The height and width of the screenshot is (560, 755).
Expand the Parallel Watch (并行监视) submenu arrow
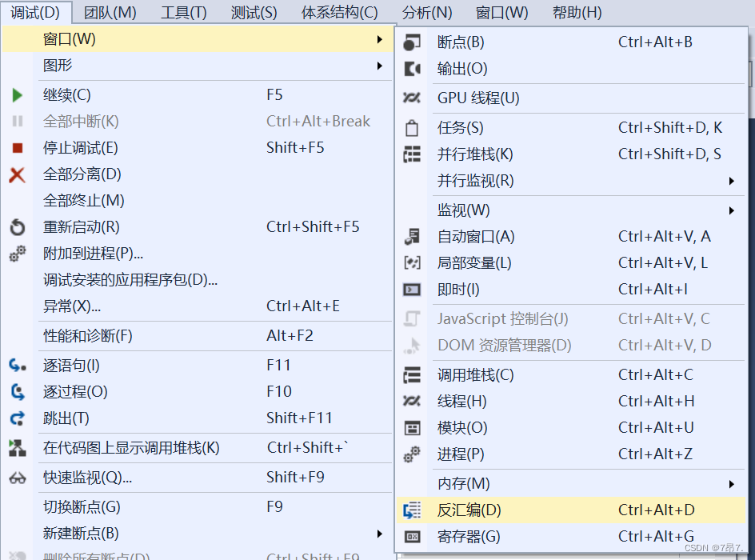[x=731, y=181]
